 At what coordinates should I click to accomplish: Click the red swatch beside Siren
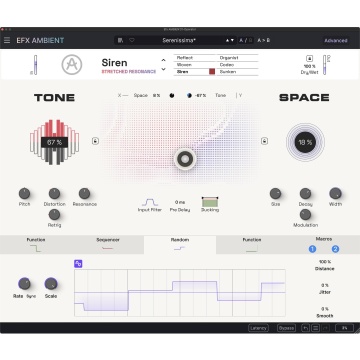[212, 72]
